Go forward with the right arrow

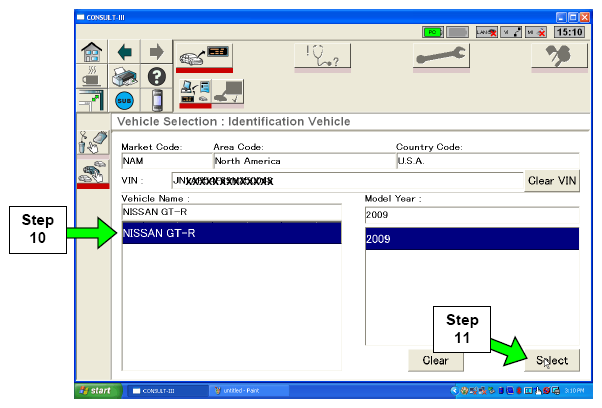157,50
